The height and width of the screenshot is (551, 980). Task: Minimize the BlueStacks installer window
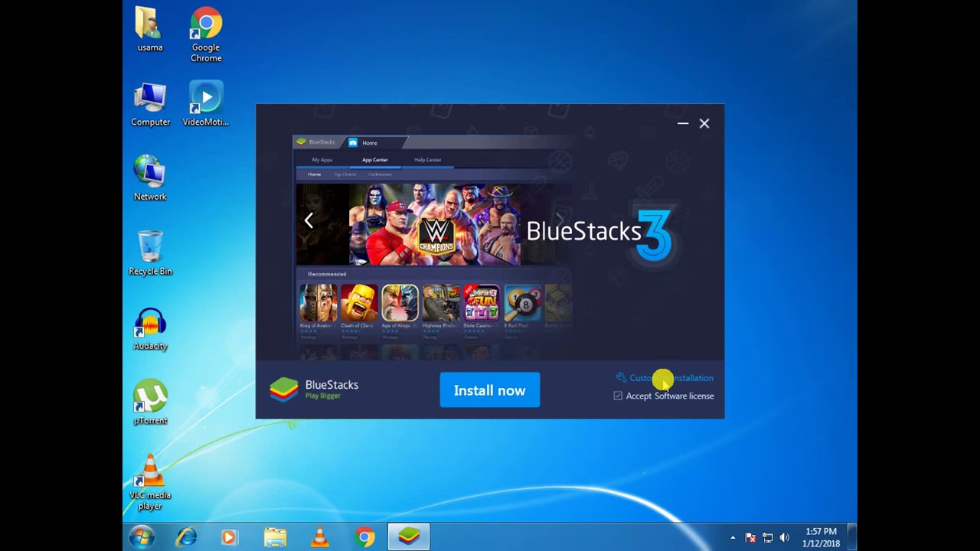pos(683,123)
